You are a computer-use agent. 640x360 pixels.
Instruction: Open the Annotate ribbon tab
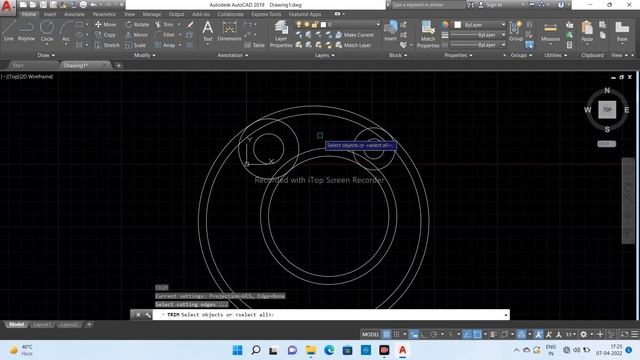click(74, 14)
